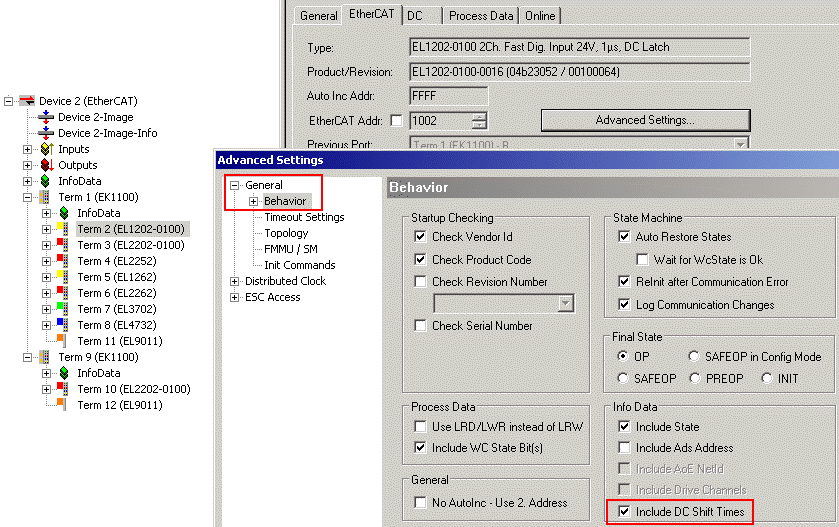
Task: Click the Term 6 (EL2262) terminal icon
Action: pyautogui.click(x=63, y=293)
